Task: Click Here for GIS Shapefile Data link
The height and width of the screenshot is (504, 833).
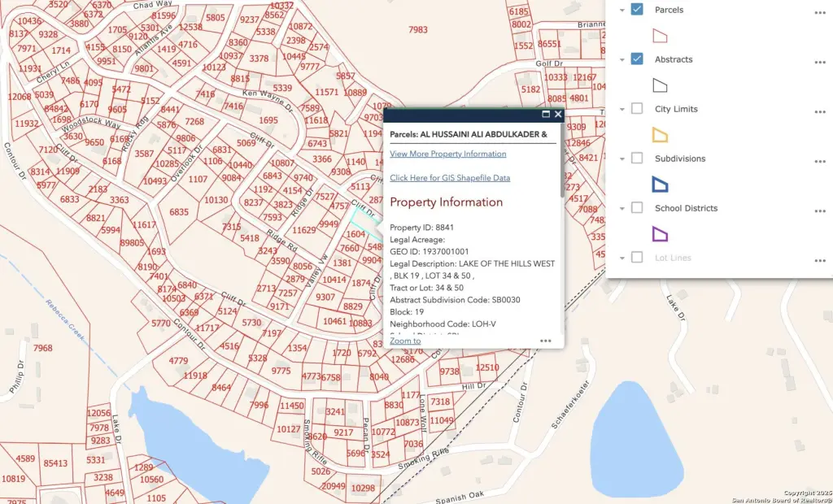Action: [450, 178]
